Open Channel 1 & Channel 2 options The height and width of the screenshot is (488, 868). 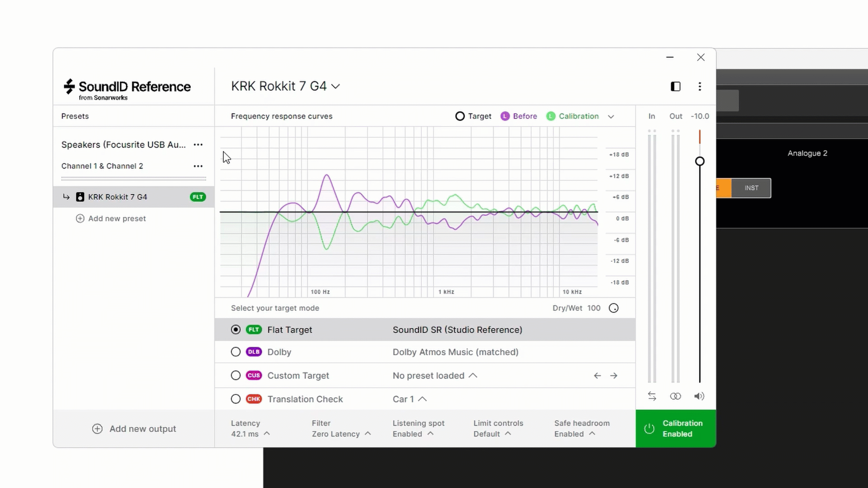198,166
